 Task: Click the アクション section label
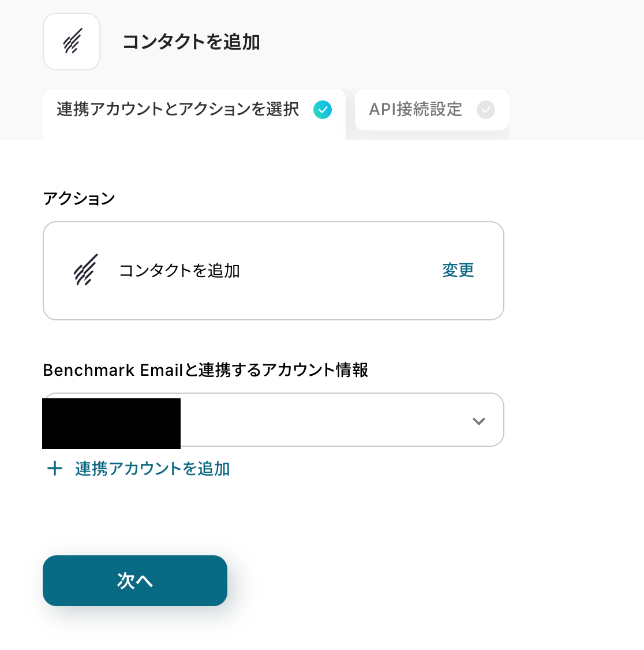coord(79,199)
